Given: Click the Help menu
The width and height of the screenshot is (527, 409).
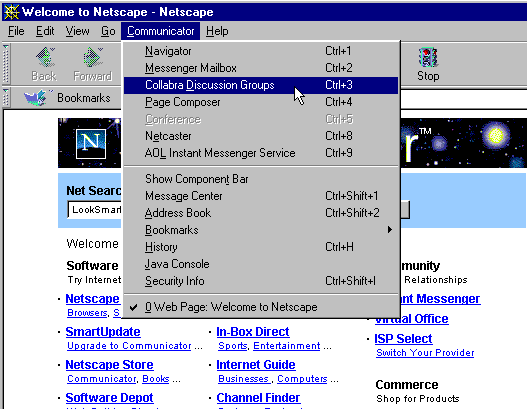Looking at the screenshot, I should click(217, 31).
